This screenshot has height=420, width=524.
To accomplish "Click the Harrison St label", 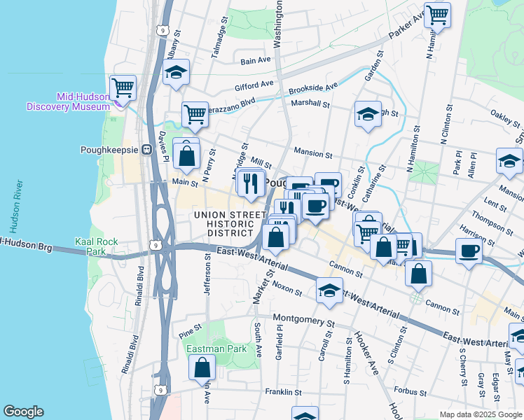I will coord(476,235).
